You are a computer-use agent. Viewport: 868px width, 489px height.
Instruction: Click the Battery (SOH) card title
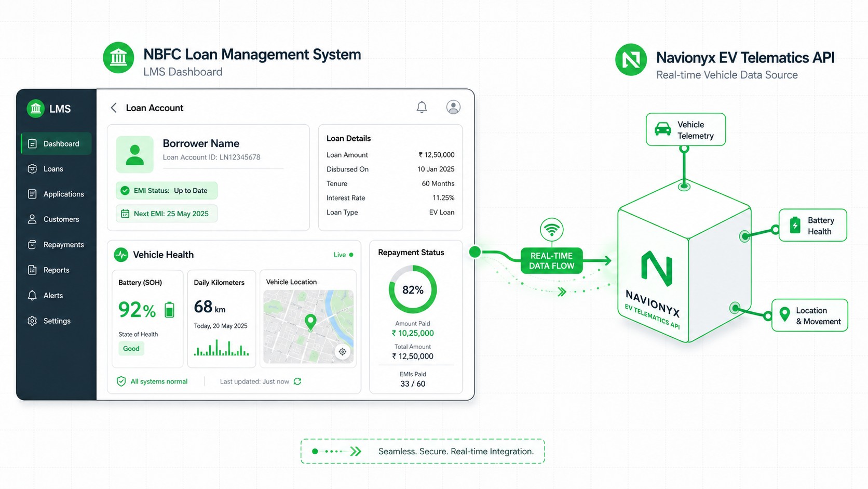140,283
